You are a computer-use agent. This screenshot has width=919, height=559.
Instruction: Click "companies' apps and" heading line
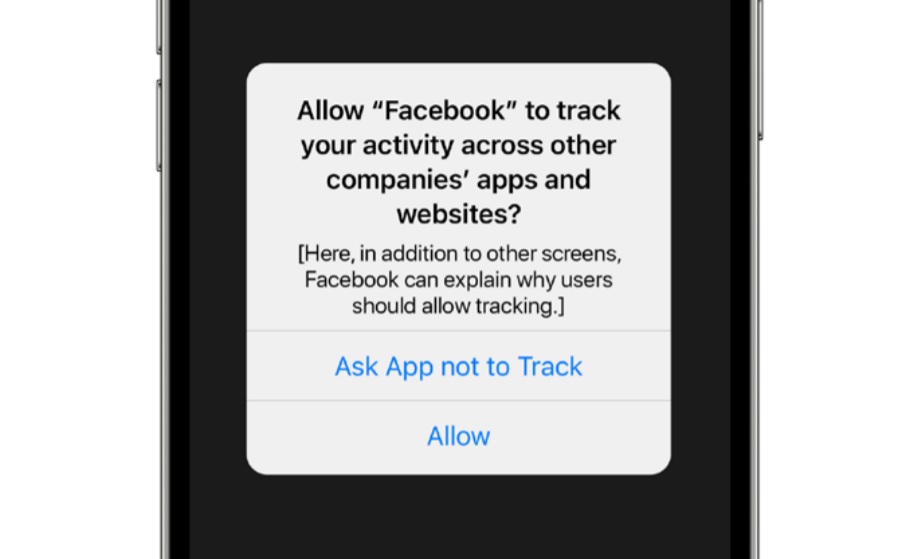click(458, 180)
